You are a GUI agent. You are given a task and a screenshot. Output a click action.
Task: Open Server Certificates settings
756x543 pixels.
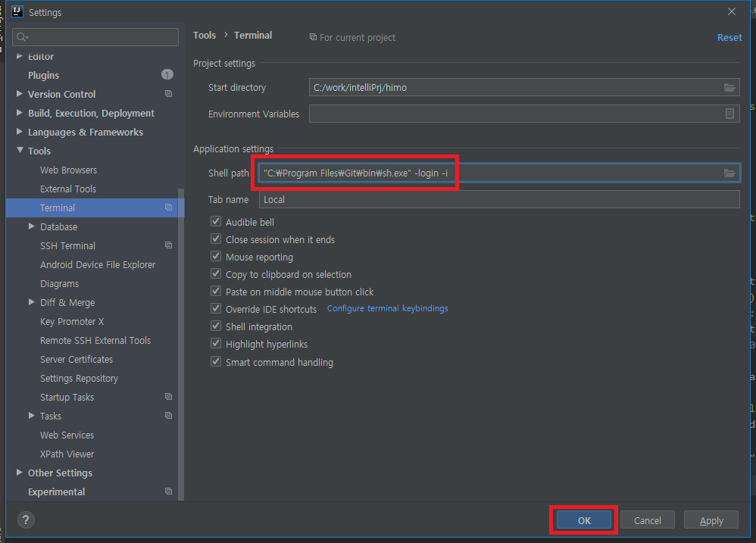click(x=77, y=360)
